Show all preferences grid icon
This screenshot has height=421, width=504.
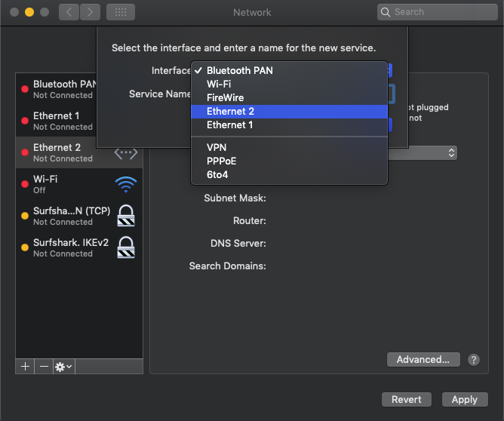[121, 12]
